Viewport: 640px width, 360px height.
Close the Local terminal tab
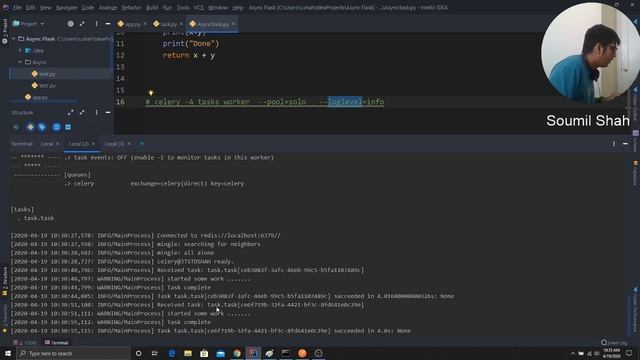[x=58, y=144]
